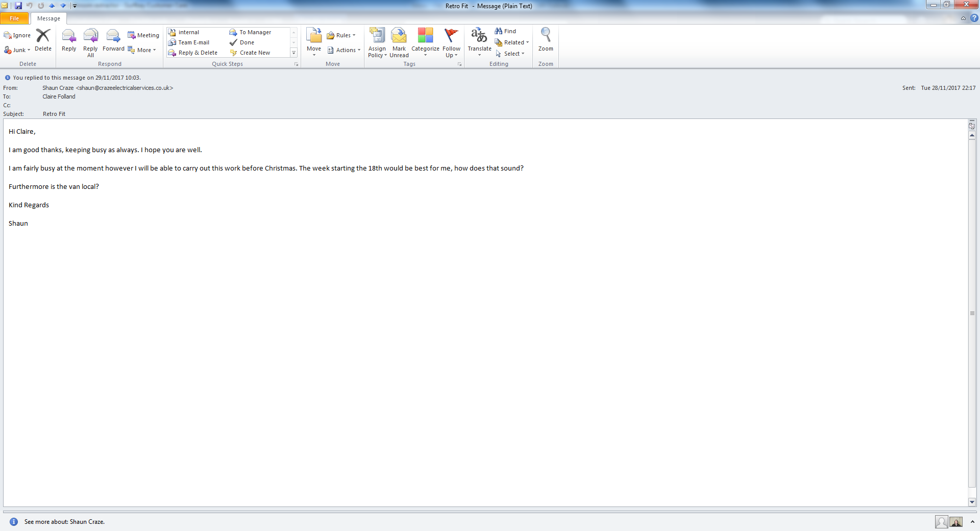
Task: Click Find in the Editing group
Action: (505, 31)
